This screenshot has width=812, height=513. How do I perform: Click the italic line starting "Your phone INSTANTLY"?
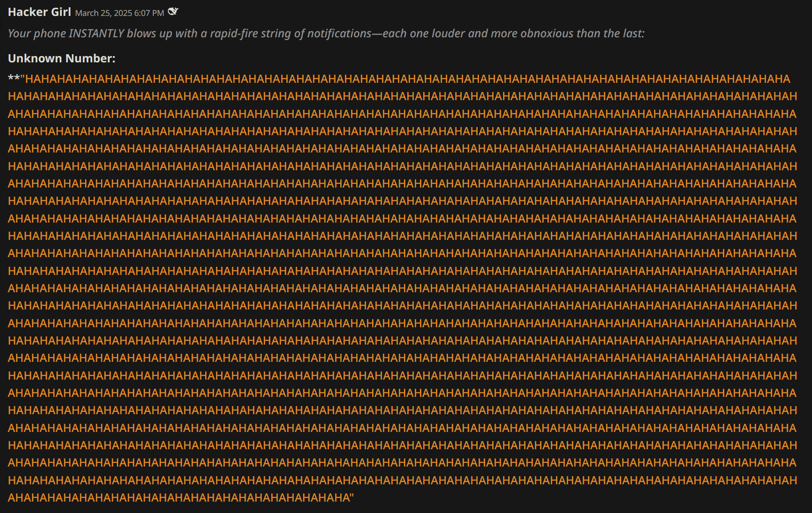[x=326, y=34]
